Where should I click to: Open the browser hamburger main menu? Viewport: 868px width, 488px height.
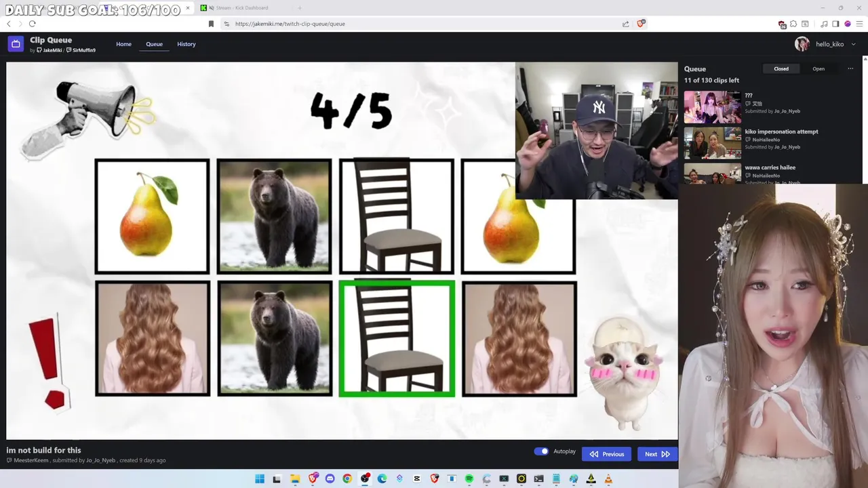tap(859, 24)
